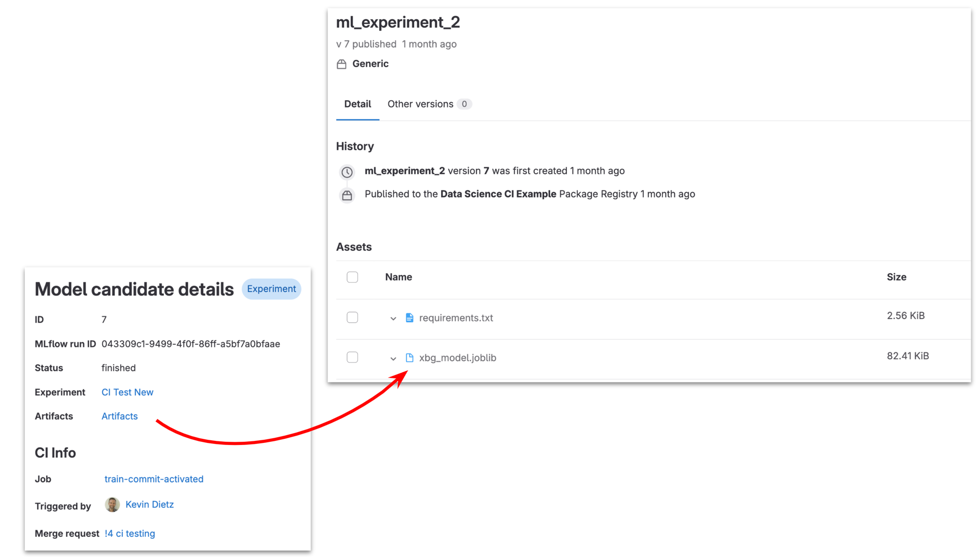Viewport: 980px width, 557px height.
Task: Click Kevin Dietz's avatar image
Action: tap(112, 504)
